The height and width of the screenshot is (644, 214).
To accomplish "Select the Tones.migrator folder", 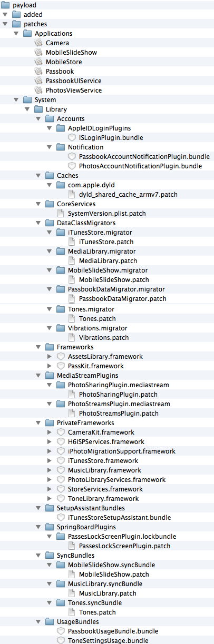I will tap(84, 309).
